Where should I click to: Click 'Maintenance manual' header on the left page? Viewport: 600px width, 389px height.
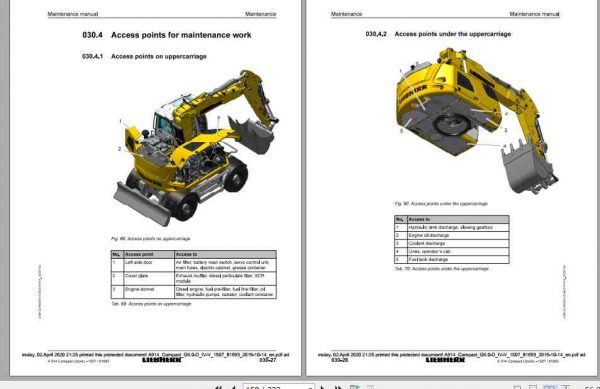click(73, 14)
